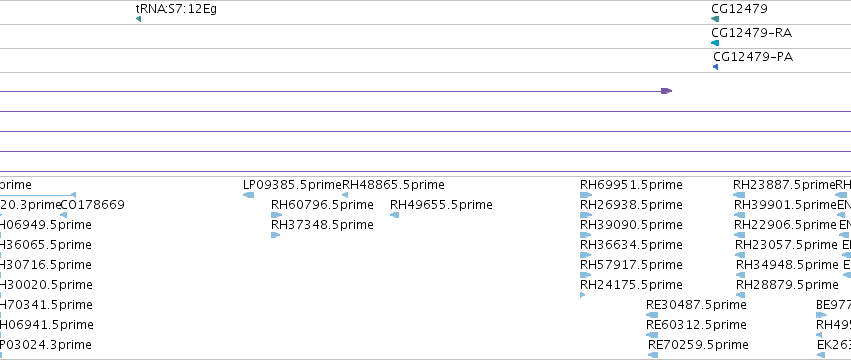Select the CG12479-PA protein arrow marker
The width and height of the screenshot is (851, 360).
(x=715, y=67)
